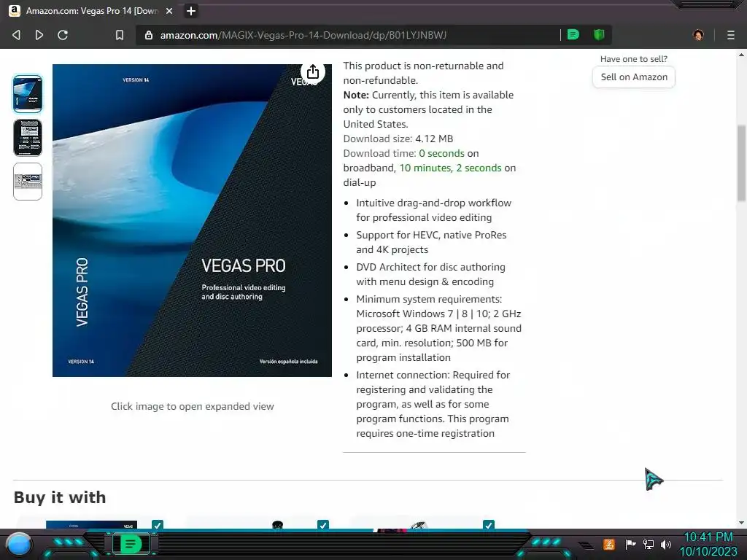The width and height of the screenshot is (747, 560).
Task: Uncheck the third Buy it with item checkbox
Action: 488,524
